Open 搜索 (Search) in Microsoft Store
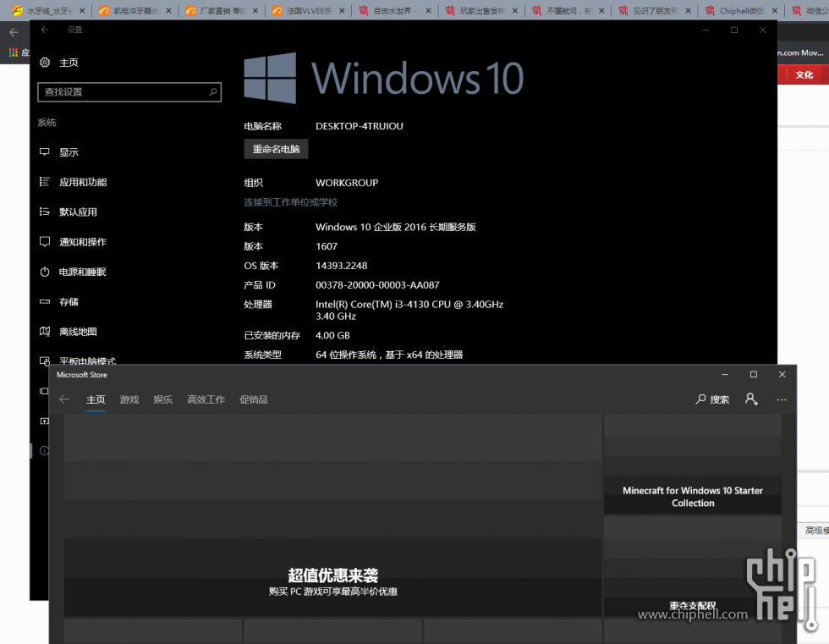This screenshot has width=829, height=644. click(x=712, y=399)
